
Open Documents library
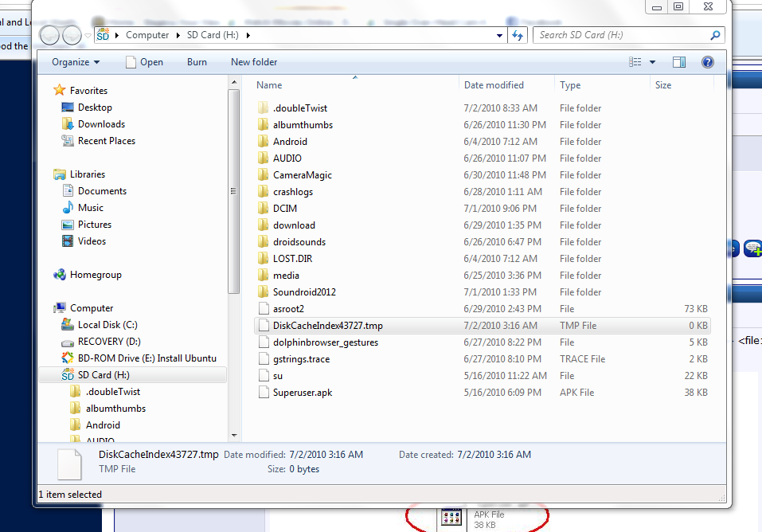point(102,191)
